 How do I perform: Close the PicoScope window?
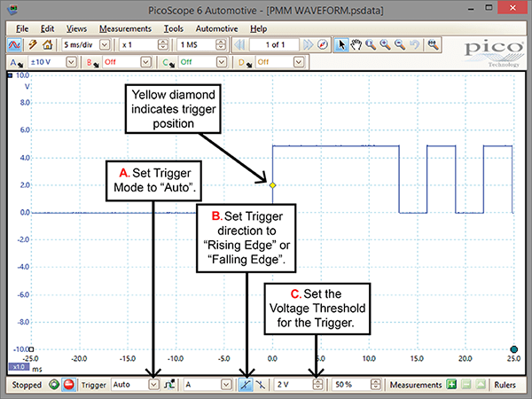coord(512,7)
